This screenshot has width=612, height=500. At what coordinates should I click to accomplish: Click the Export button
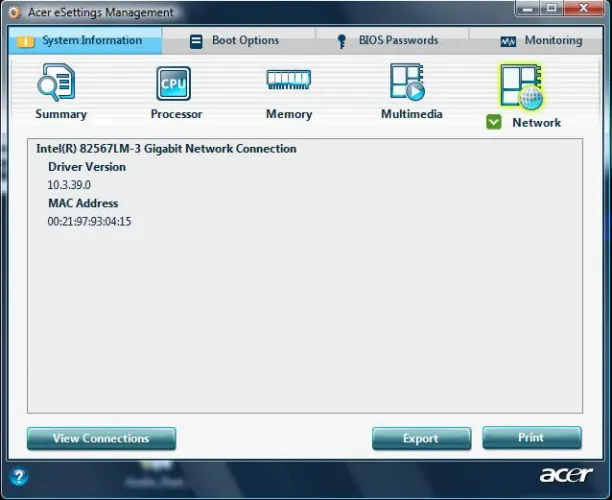pyautogui.click(x=422, y=438)
